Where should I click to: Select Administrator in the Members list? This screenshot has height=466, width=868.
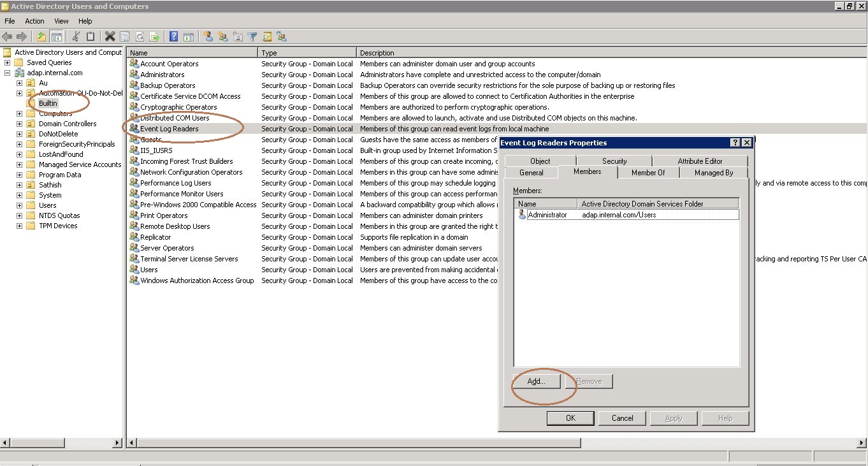tap(547, 215)
